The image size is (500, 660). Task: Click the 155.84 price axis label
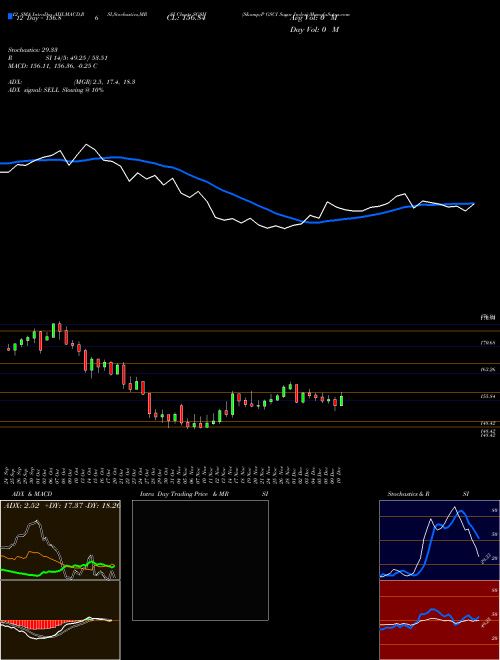tap(489, 397)
